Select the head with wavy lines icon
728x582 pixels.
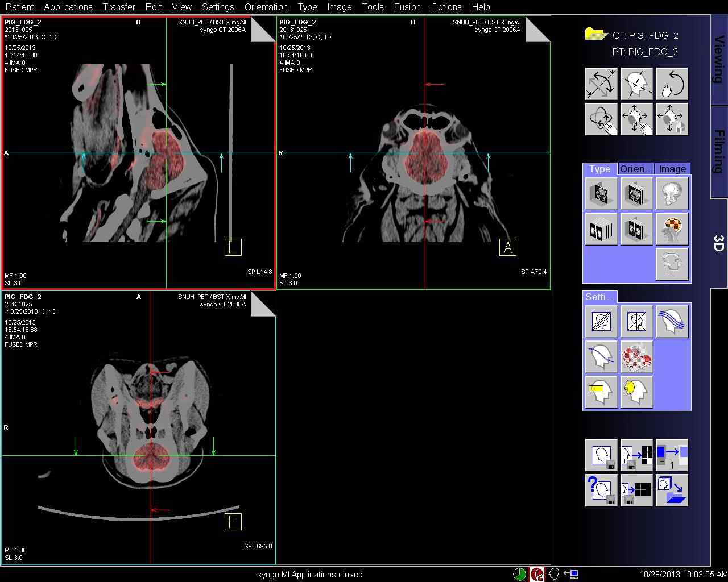coord(672,322)
